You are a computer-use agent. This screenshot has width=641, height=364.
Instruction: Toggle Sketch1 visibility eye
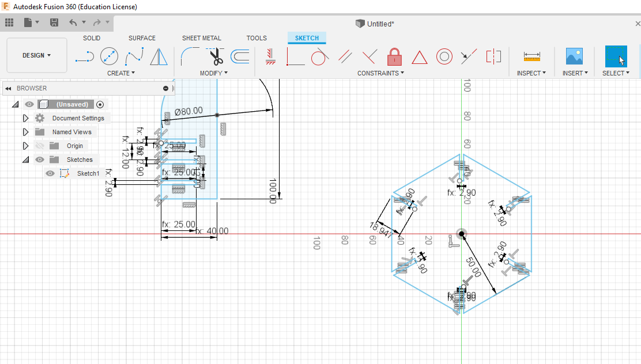pyautogui.click(x=50, y=173)
